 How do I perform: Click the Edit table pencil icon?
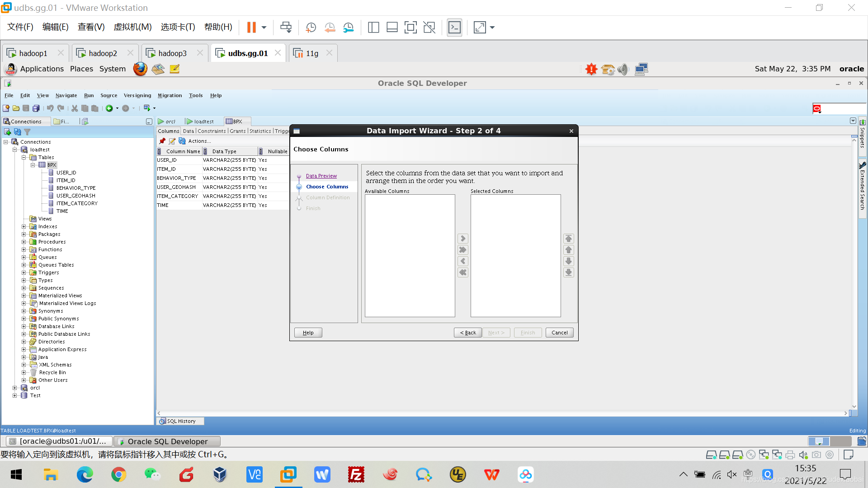tap(172, 141)
